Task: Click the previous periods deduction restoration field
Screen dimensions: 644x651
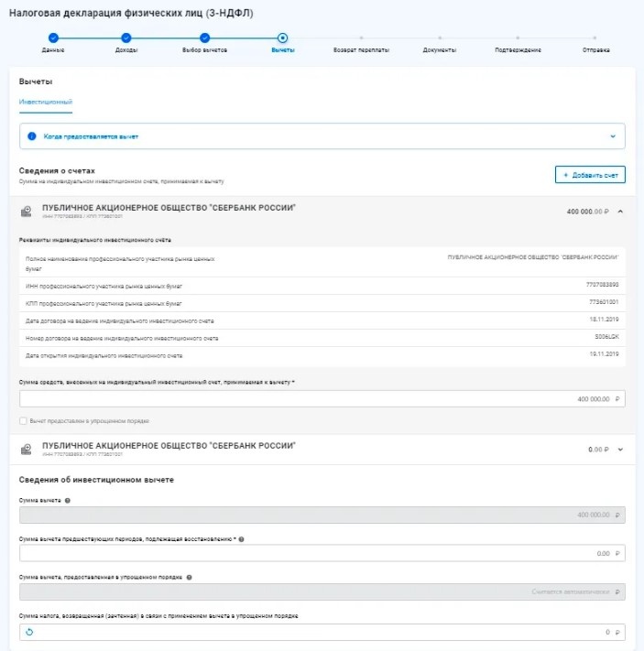Action: (x=322, y=553)
